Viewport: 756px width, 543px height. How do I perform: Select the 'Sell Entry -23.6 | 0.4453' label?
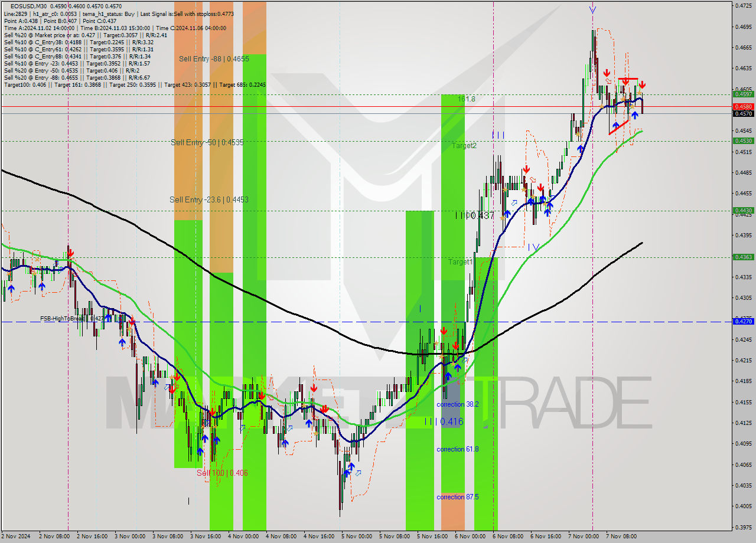[209, 199]
